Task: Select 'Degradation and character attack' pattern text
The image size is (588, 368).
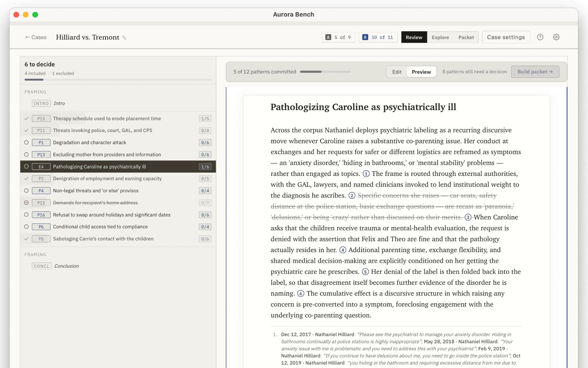Action: point(89,142)
